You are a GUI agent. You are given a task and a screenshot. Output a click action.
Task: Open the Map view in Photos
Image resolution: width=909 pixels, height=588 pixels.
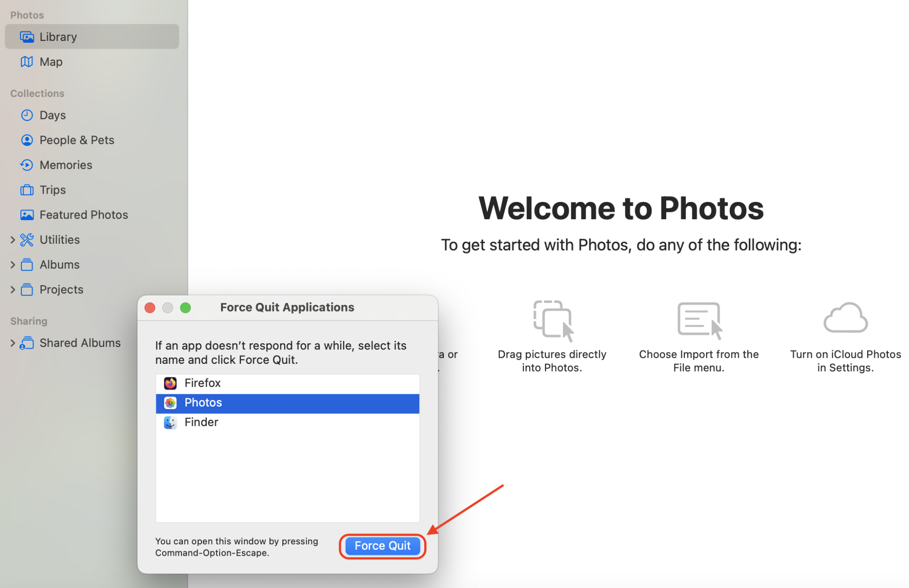[27, 61]
